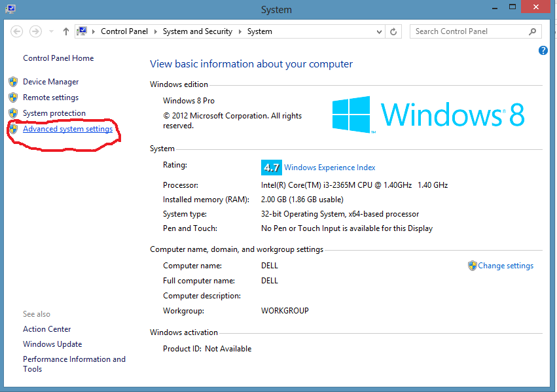This screenshot has width=557, height=392.
Task: Open Control Panel Home
Action: [58, 58]
